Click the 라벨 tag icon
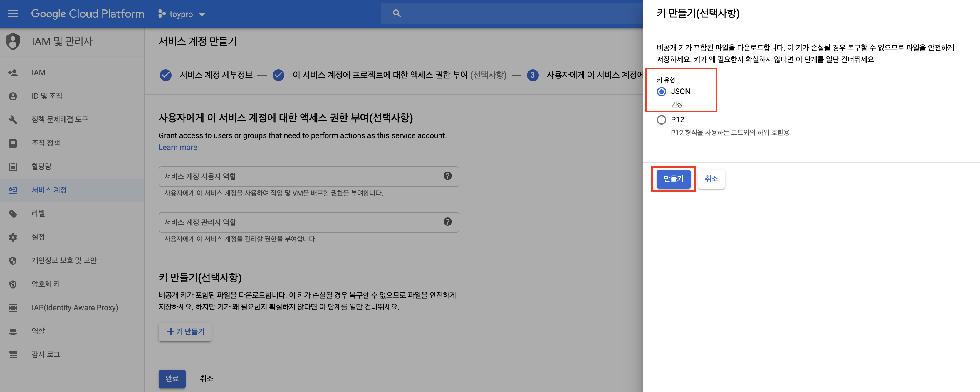 [13, 214]
